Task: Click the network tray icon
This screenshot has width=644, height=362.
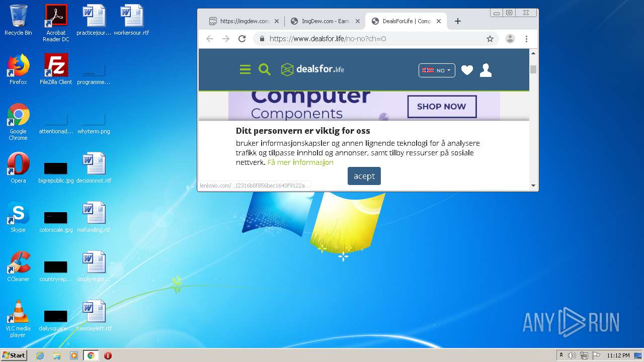Action: pyautogui.click(x=584, y=355)
